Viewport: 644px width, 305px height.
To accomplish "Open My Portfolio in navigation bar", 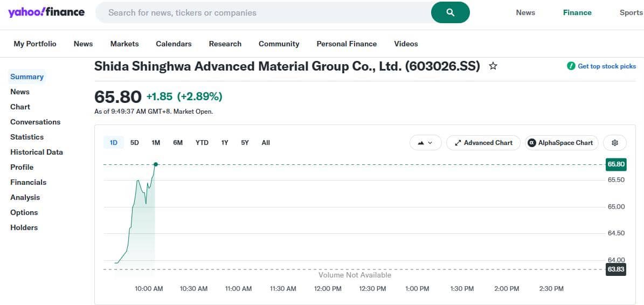I will 35,44.
